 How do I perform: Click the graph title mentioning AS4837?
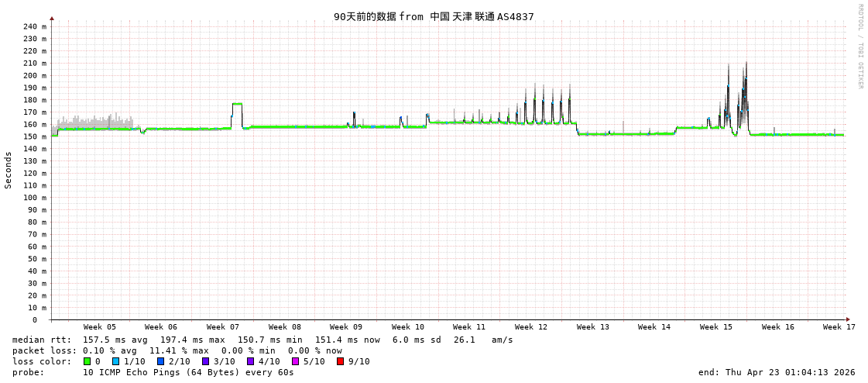point(434,16)
